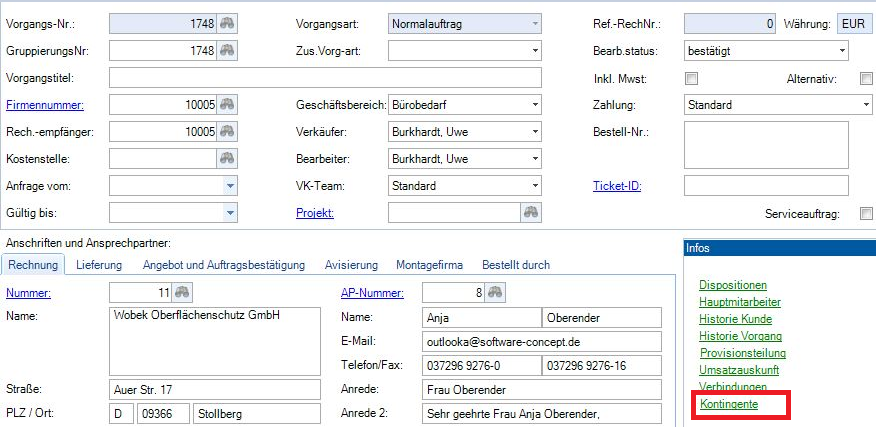Click binoculars lookup next to Firmennummer

click(x=229, y=104)
